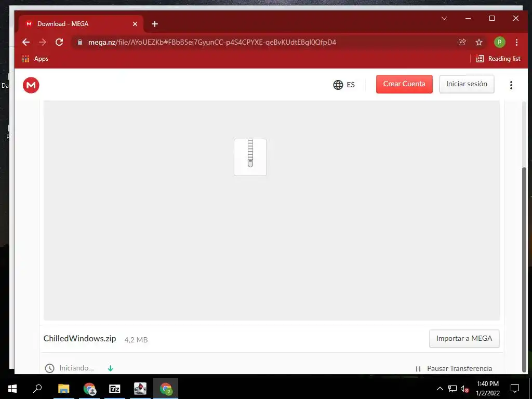Viewport: 532px width, 399px height.
Task: Open the MEGA page three-dot menu
Action: click(x=511, y=85)
